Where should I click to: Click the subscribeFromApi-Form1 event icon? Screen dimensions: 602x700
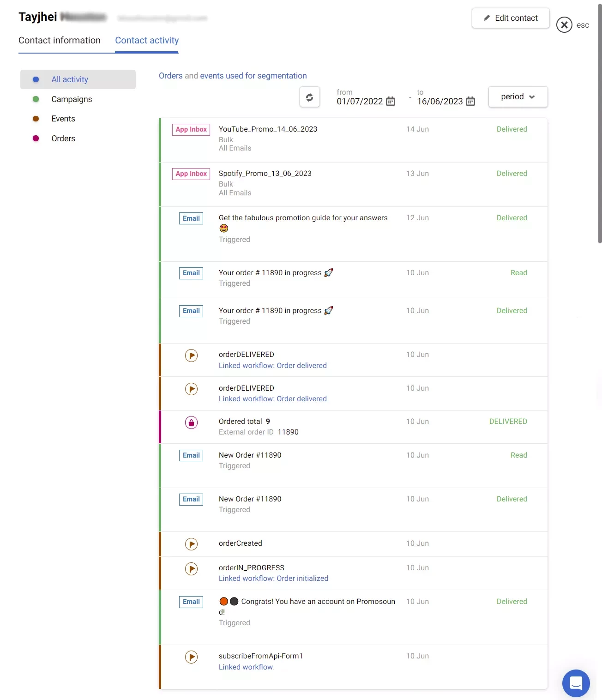(191, 657)
